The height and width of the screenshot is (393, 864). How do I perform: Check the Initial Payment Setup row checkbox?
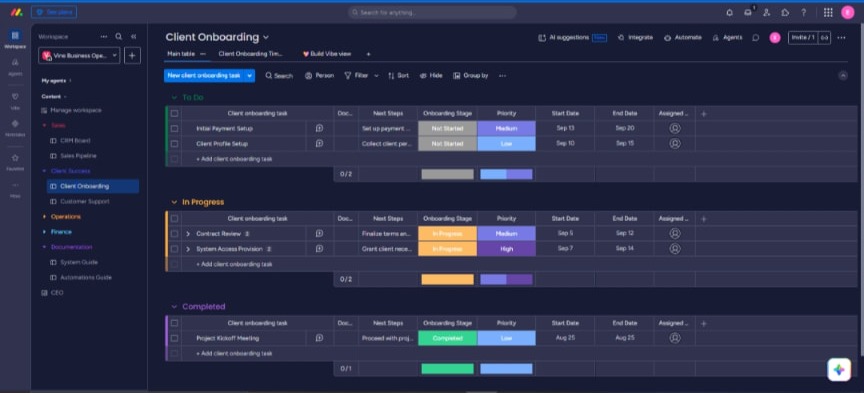pos(174,128)
